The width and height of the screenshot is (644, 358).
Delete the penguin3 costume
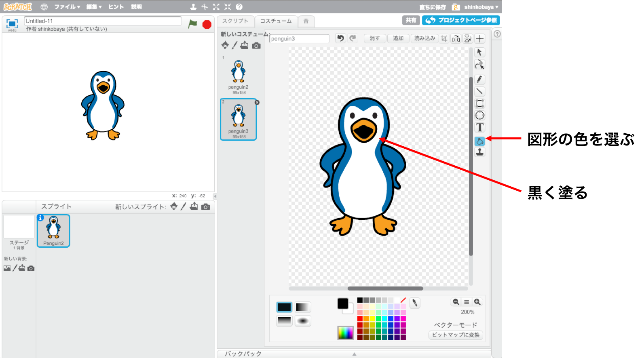click(x=257, y=103)
